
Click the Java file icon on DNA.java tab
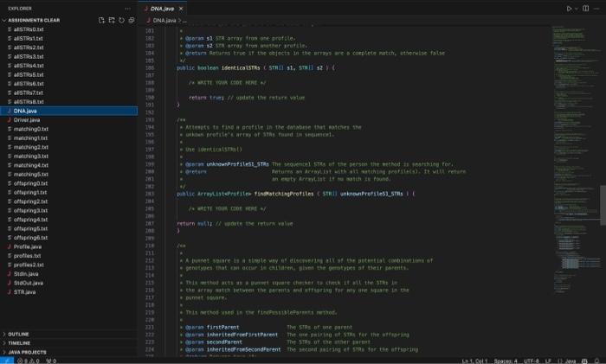[x=146, y=9]
